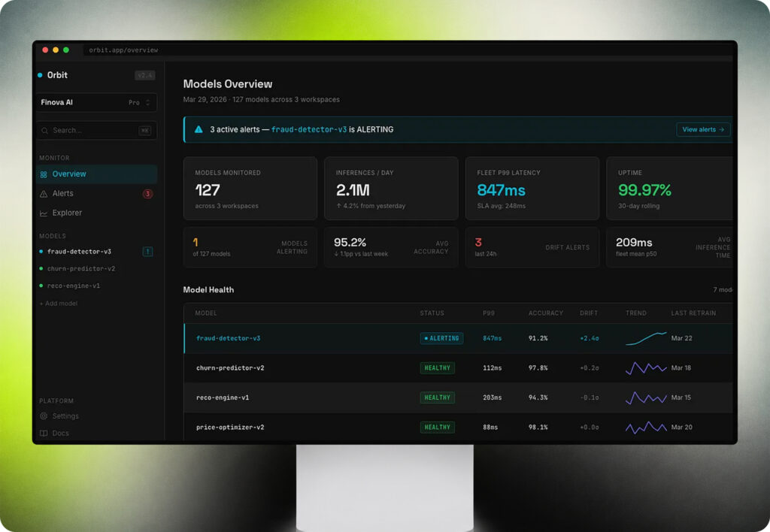Click the alert badge next to fraud-detector-v3
The image size is (770, 532).
coord(147,252)
